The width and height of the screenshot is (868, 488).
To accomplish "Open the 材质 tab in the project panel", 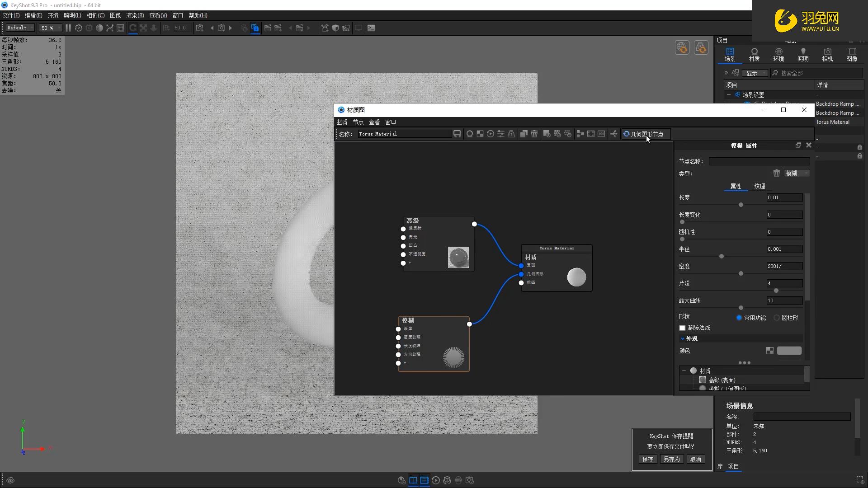I will click(x=754, y=54).
